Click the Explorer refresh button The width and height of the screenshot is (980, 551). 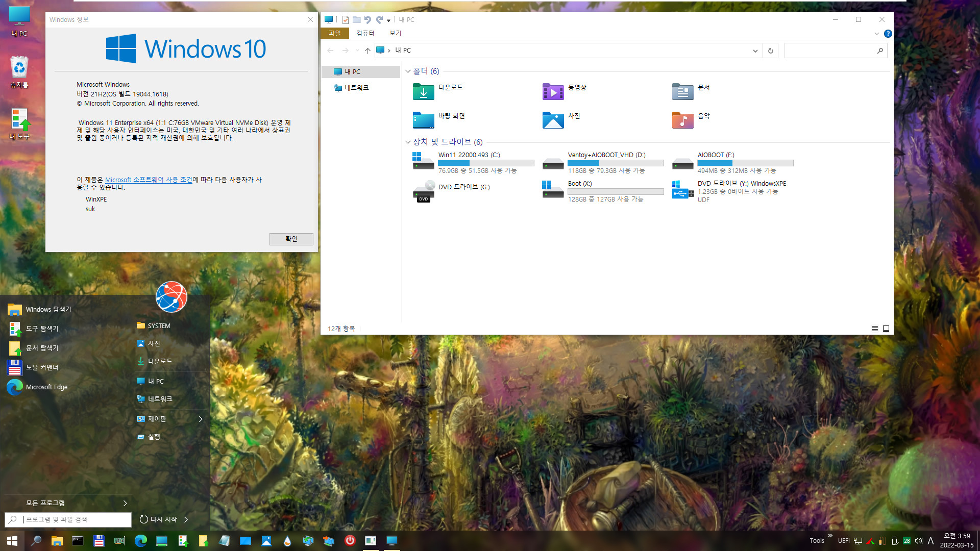point(770,51)
